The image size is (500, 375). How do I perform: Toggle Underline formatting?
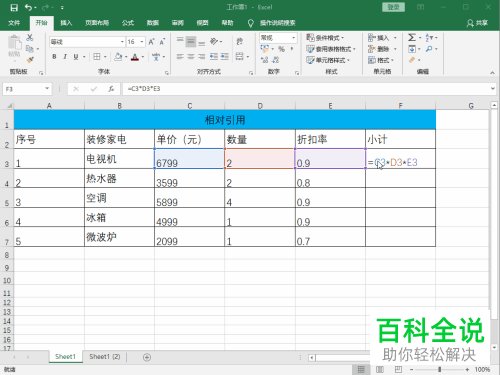click(76, 57)
